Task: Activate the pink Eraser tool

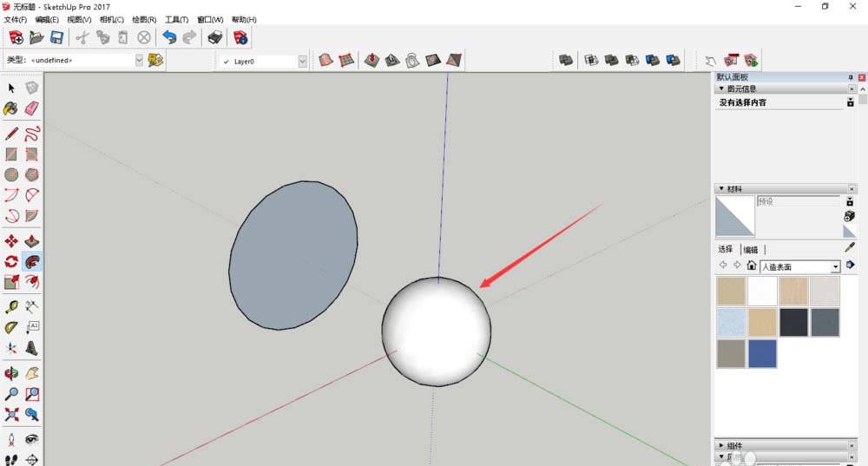Action: [x=32, y=108]
